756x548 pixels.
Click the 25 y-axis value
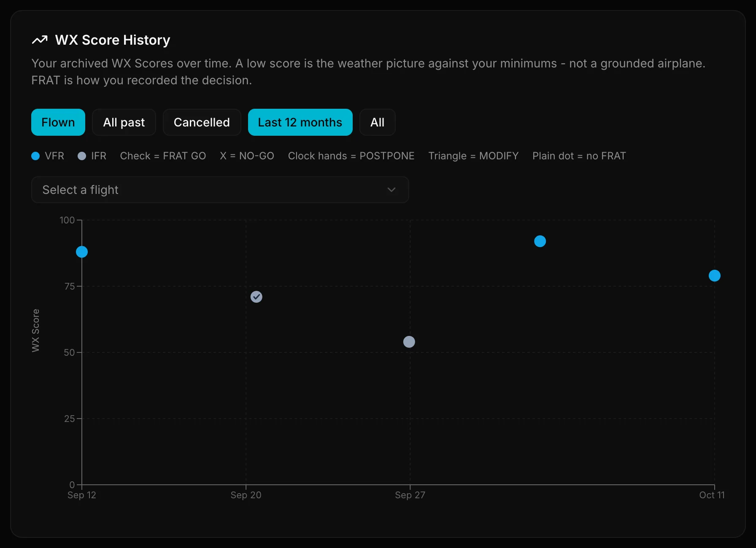(x=70, y=419)
